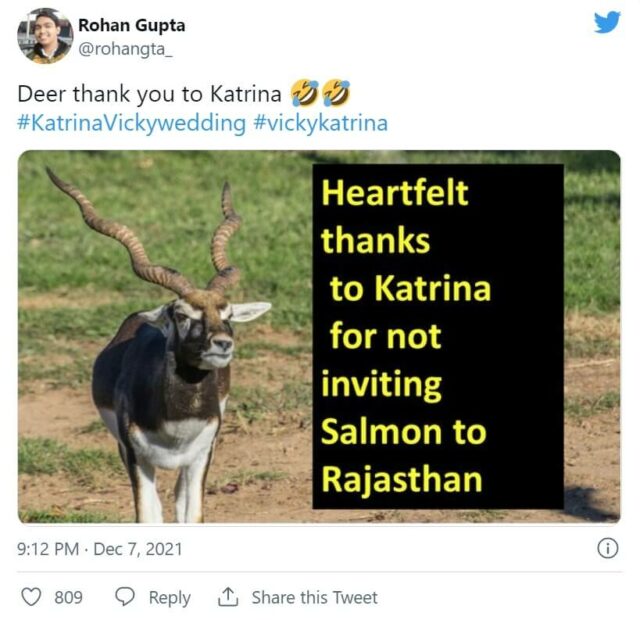
Task: Click the Reply text label
Action: coord(169,597)
